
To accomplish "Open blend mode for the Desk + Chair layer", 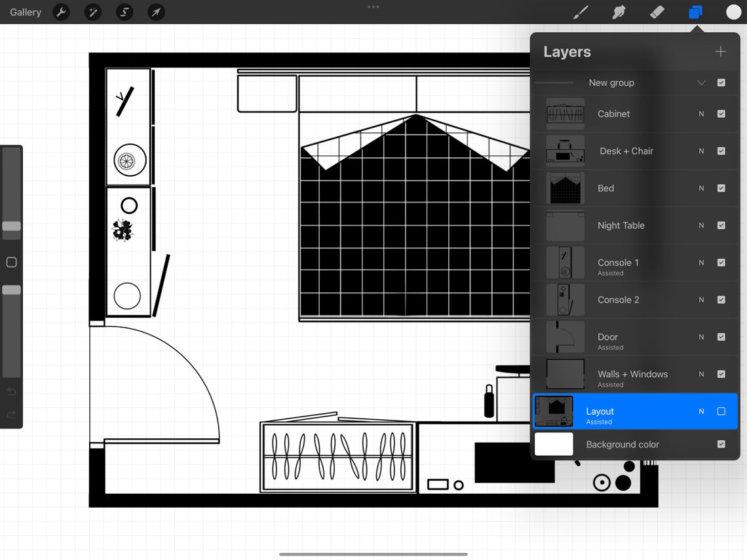I will click(x=700, y=151).
